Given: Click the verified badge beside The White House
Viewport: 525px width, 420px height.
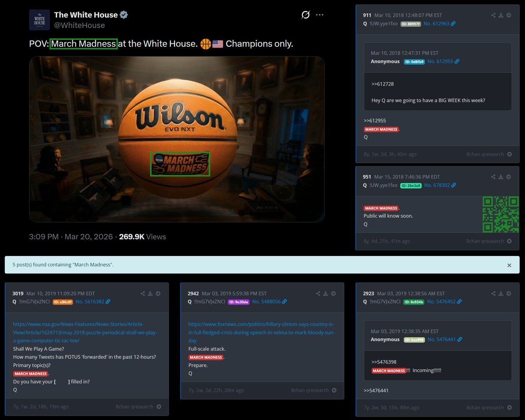Looking at the screenshot, I should pyautogui.click(x=124, y=15).
